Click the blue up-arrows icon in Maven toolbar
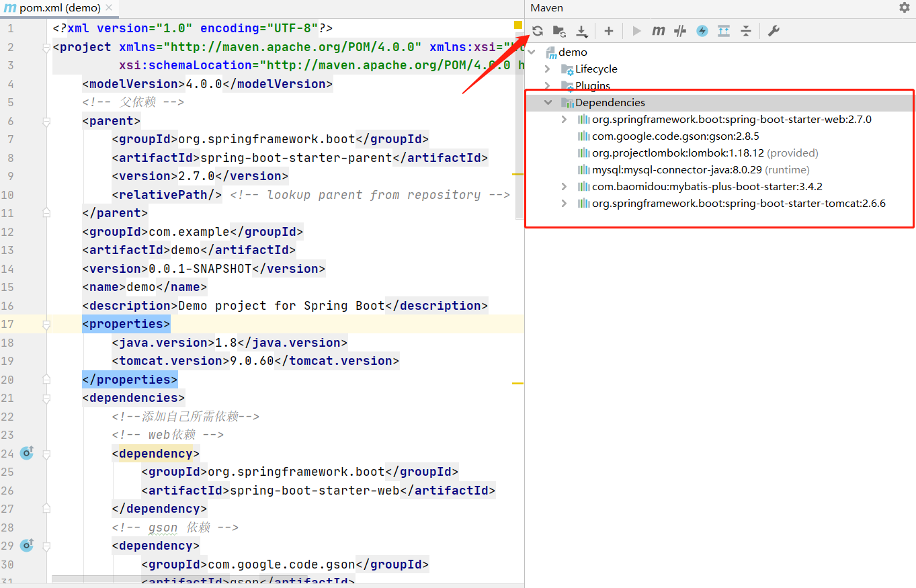916x588 pixels. [724, 31]
